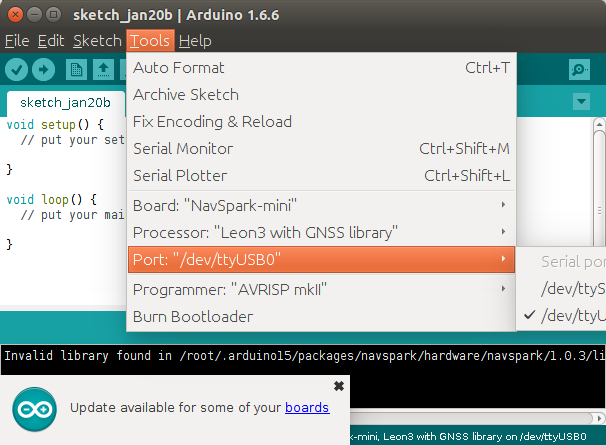Viewport: 606px width, 445px height.
Task: Expand the Programmer "AVRISP mkII" submenu
Action: pyautogui.click(x=321, y=290)
